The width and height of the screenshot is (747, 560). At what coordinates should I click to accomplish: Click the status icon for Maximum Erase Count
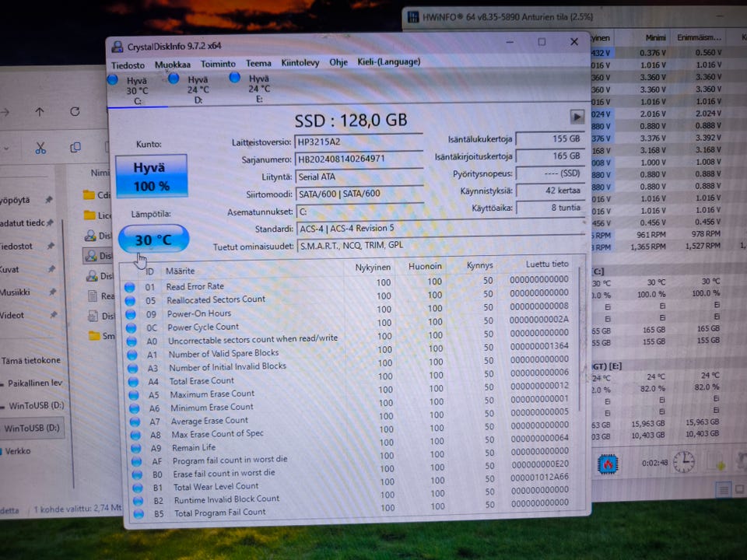134,395
